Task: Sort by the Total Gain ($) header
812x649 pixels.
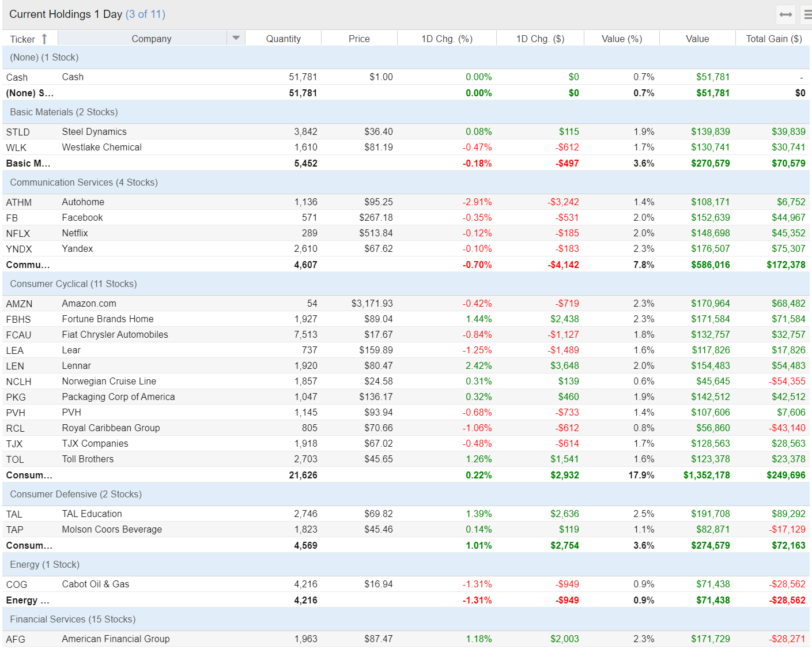Action: 774,39
